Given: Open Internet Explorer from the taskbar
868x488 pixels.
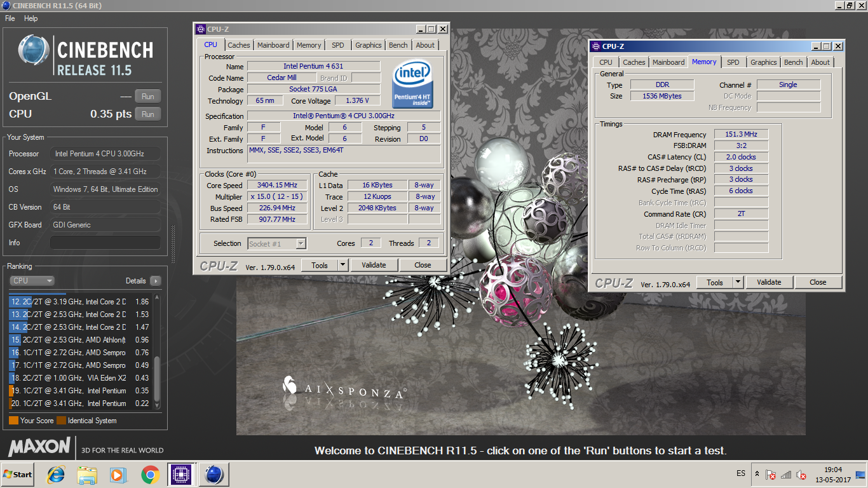Looking at the screenshot, I should [56, 474].
